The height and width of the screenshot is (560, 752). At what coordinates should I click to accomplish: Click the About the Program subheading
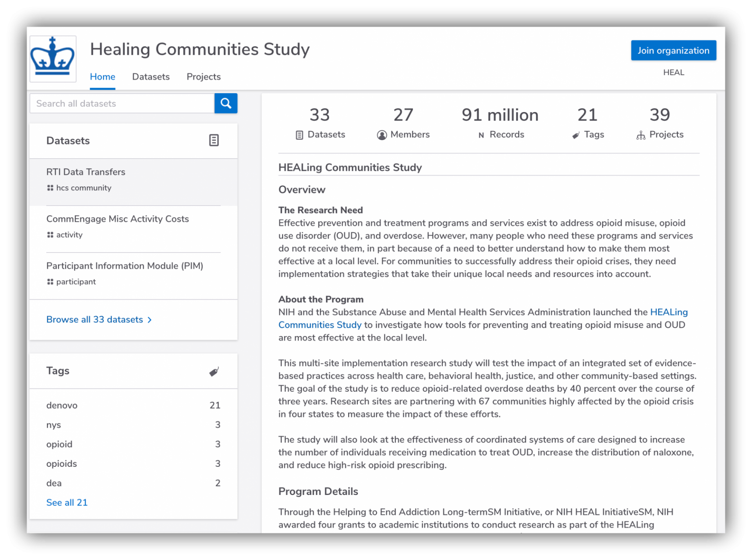(x=321, y=300)
